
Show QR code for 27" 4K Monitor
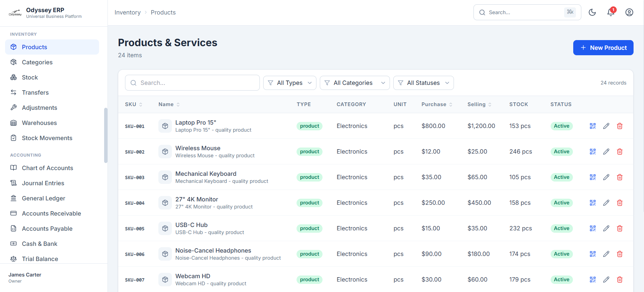point(593,203)
